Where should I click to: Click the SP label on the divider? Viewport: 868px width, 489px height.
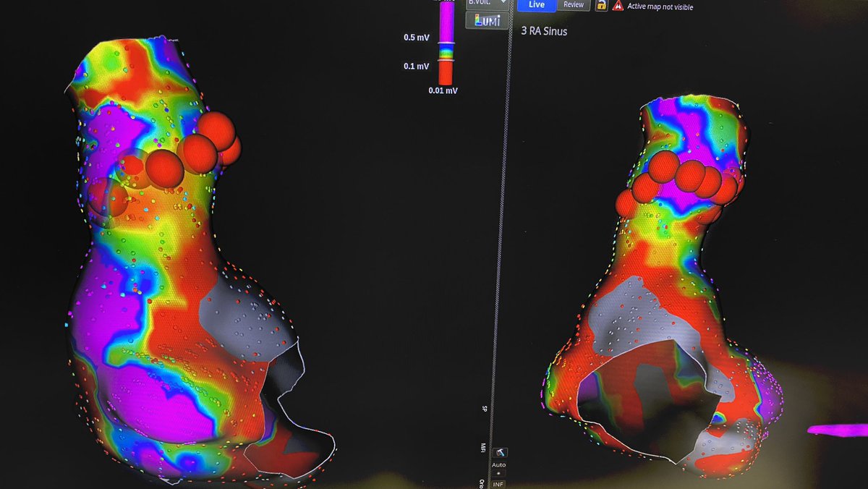coord(484,409)
